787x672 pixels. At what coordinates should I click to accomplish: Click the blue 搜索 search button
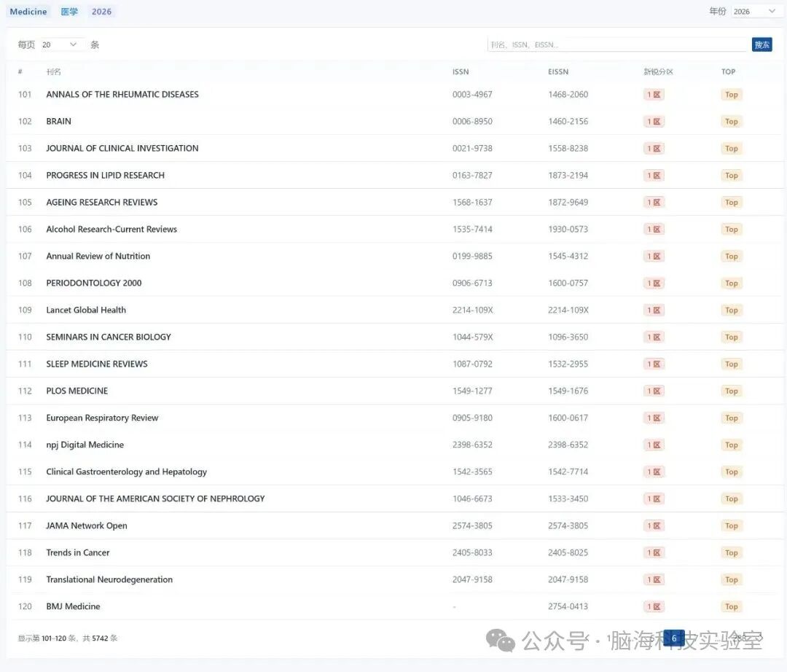[x=762, y=44]
